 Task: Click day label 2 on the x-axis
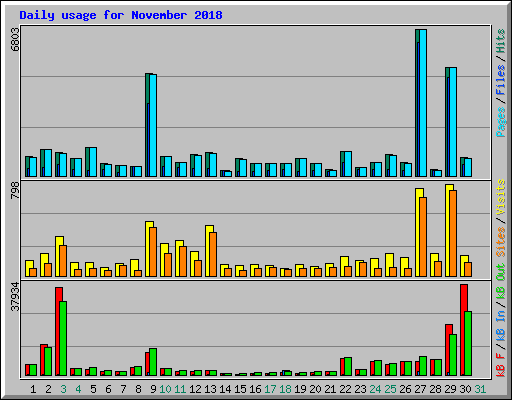click(x=48, y=389)
